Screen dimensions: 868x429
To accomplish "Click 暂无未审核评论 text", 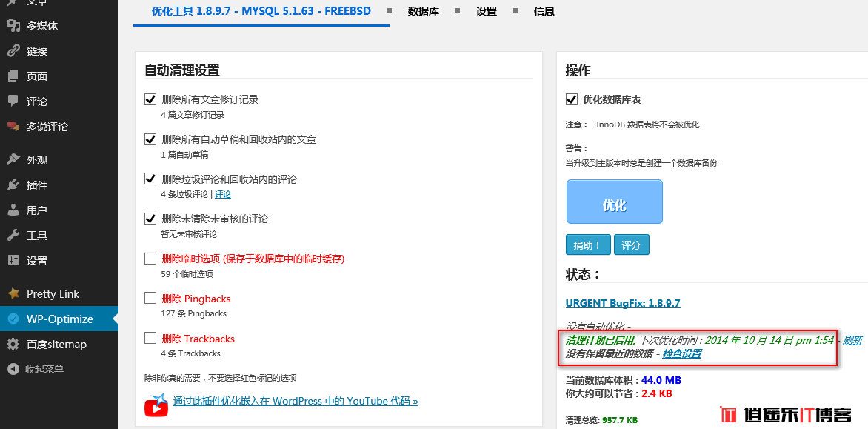I will click(x=189, y=234).
